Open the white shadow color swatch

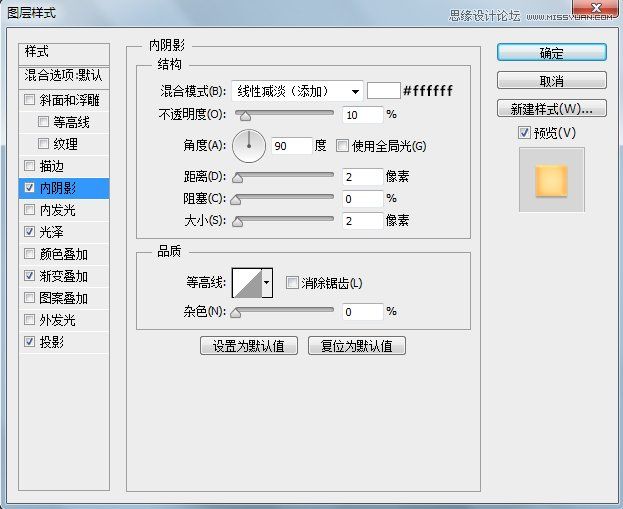pyautogui.click(x=383, y=91)
